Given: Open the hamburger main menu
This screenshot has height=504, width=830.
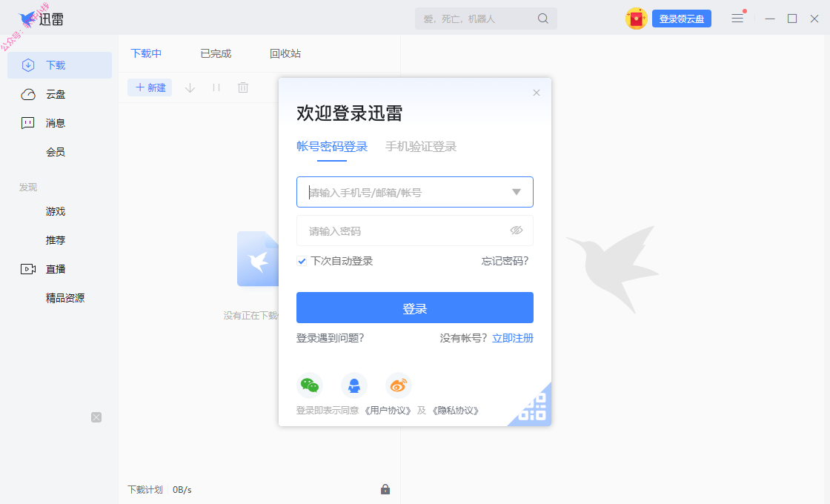Looking at the screenshot, I should [x=737, y=19].
